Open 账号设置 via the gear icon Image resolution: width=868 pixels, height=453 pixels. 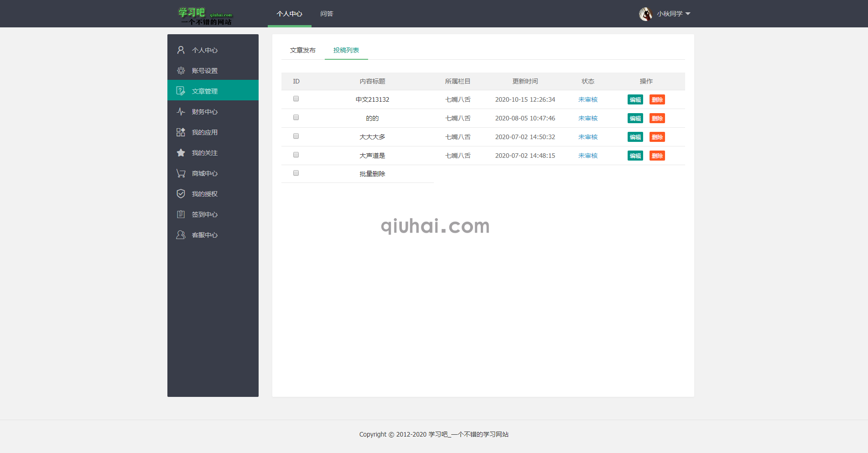click(181, 70)
